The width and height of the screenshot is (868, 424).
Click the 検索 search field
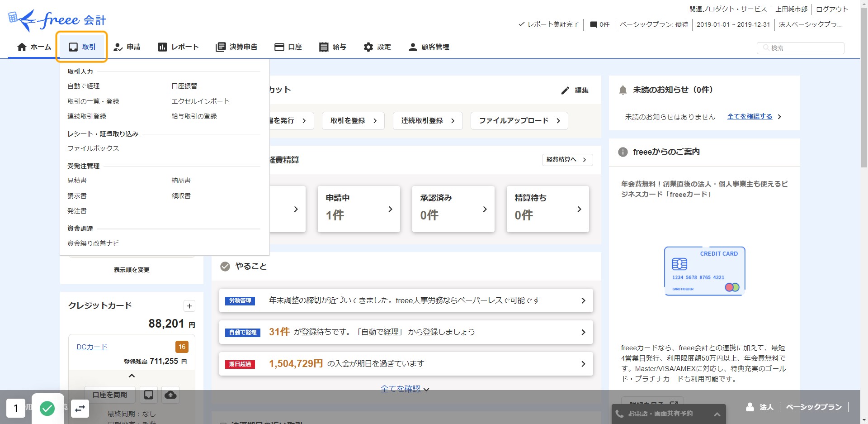(800, 48)
